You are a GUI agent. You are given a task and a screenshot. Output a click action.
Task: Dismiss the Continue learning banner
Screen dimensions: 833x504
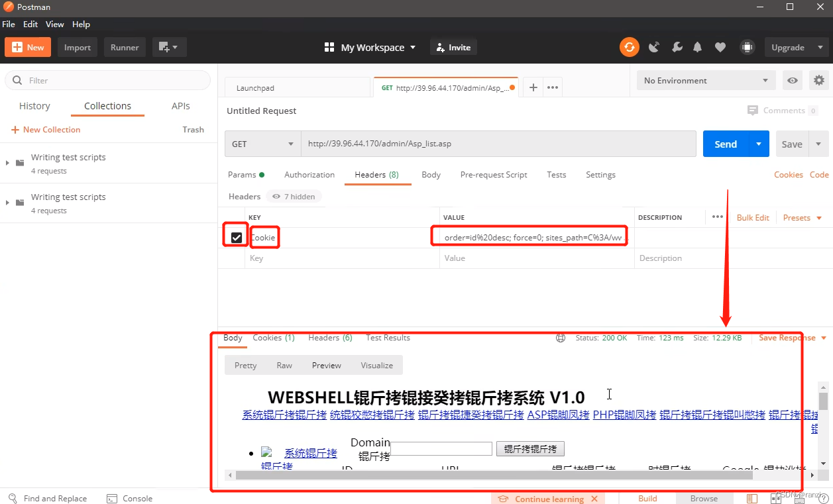[x=594, y=499]
